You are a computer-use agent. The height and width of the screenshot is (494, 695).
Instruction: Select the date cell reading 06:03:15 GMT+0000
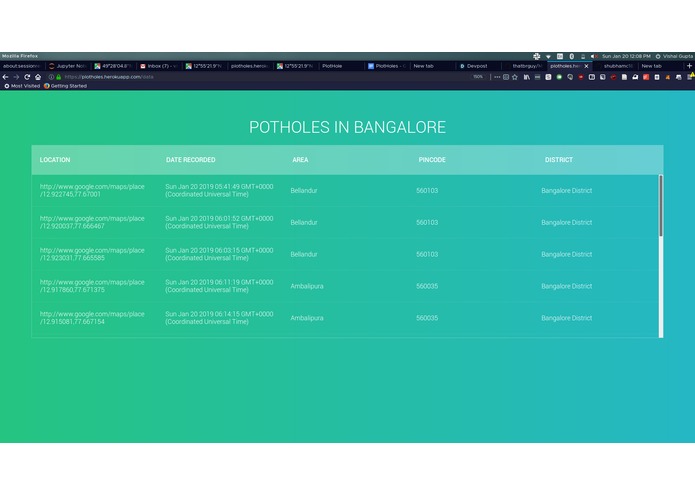tap(219, 254)
